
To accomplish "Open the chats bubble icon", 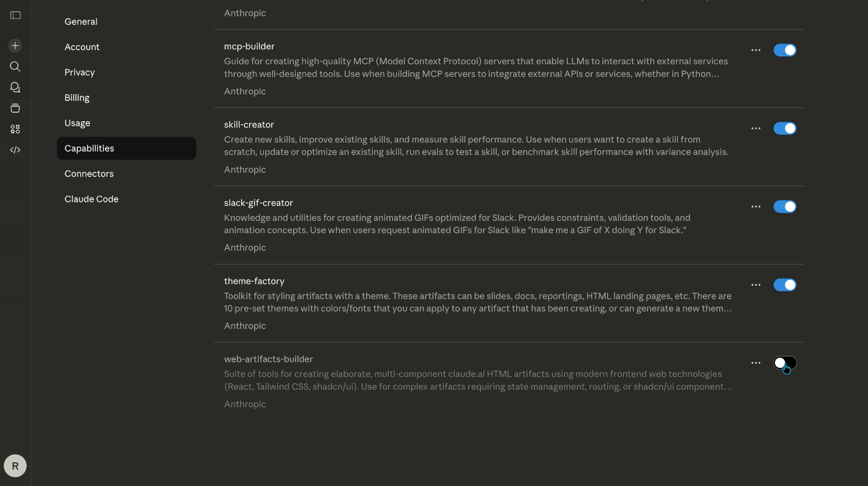I will (x=15, y=87).
